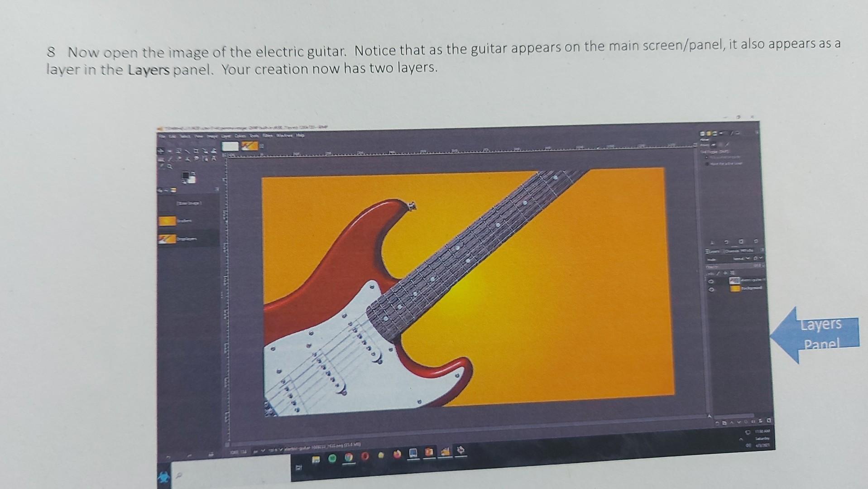Click the Create New Layer icon below the layers
The image size is (868, 489).
pyautogui.click(x=717, y=422)
